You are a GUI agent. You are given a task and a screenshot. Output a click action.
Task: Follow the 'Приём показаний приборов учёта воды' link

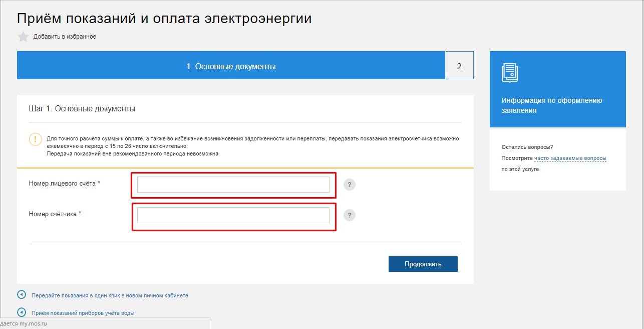coord(83,313)
